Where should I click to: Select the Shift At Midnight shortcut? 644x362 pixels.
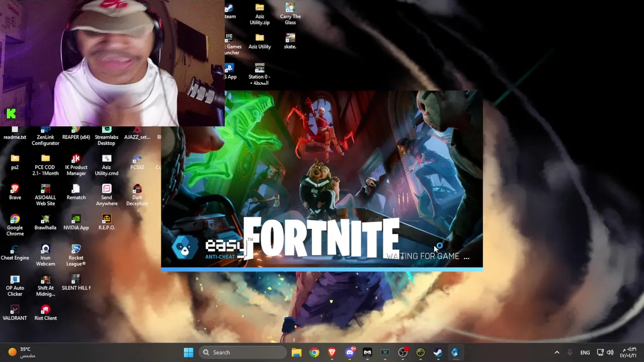45,285
